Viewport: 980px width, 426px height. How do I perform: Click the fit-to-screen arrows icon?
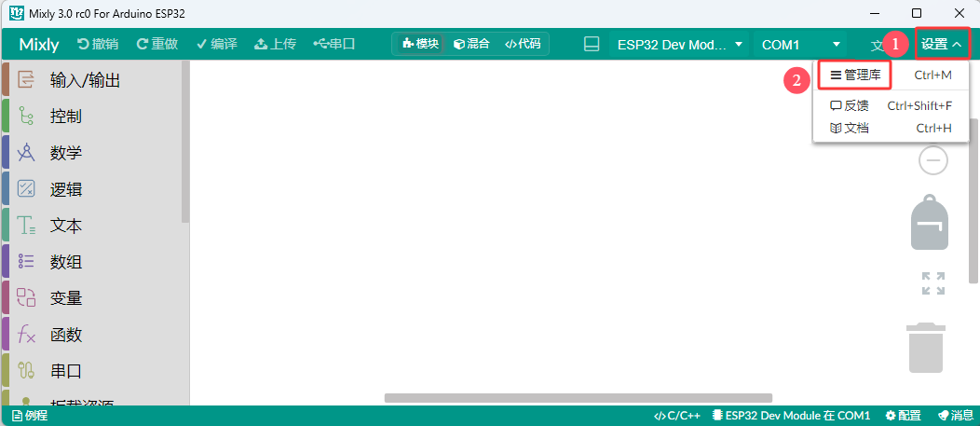(933, 283)
